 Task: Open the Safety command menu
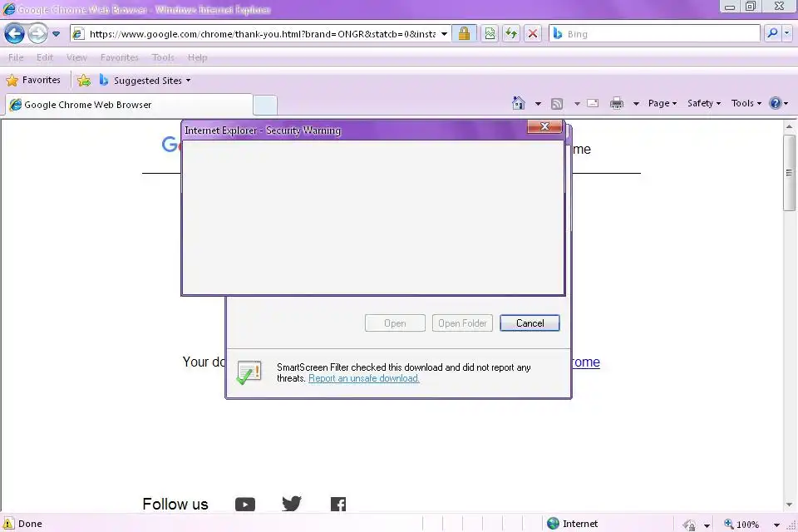point(704,103)
